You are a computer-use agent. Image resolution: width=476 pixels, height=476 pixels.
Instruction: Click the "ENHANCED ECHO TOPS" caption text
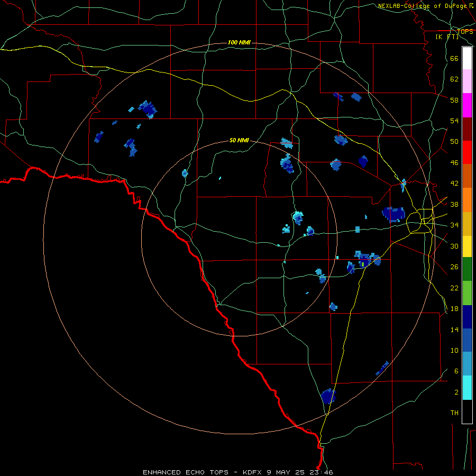pyautogui.click(x=186, y=472)
